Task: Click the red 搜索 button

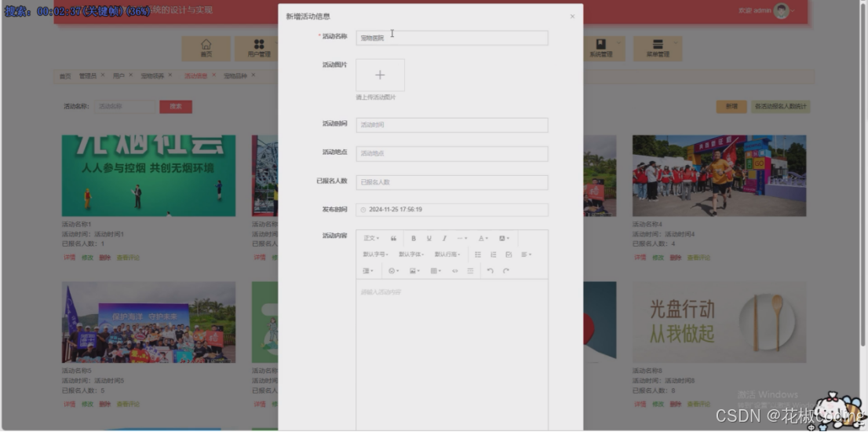Action: [176, 107]
